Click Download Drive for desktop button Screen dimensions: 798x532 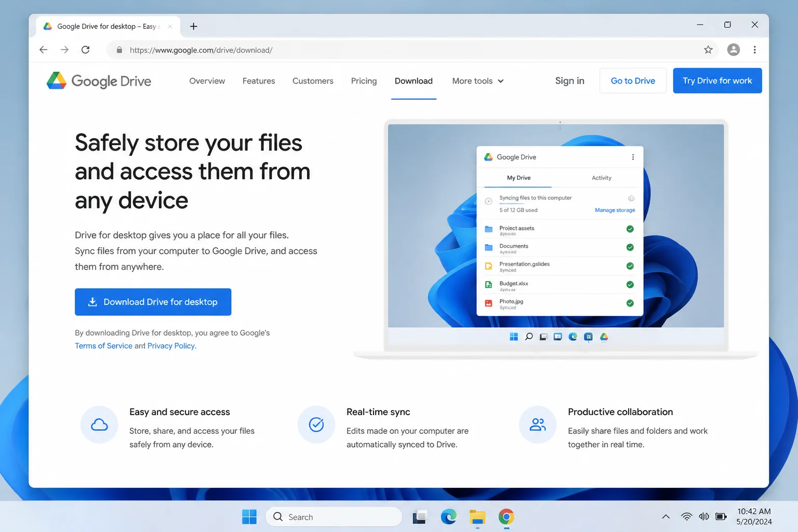pyautogui.click(x=153, y=302)
